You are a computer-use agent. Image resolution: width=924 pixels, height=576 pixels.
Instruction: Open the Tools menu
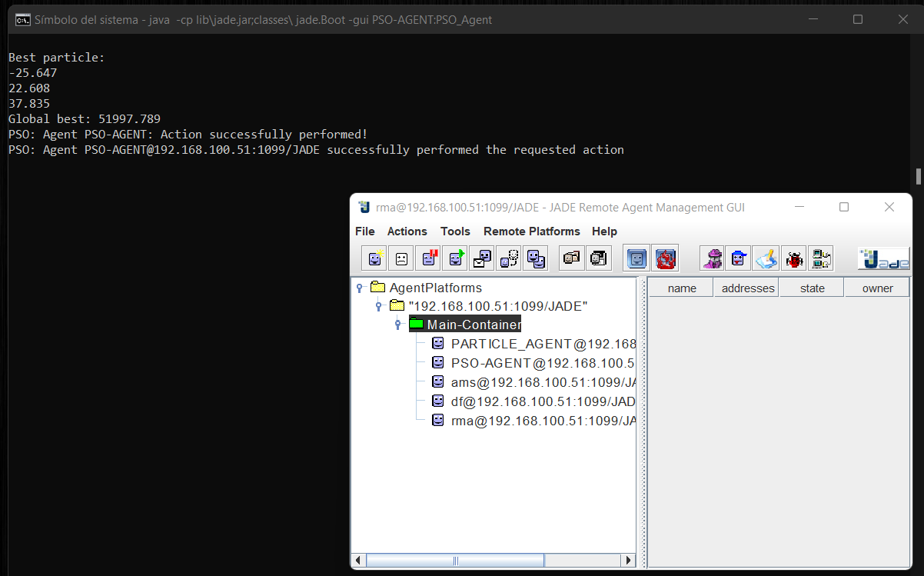tap(455, 231)
